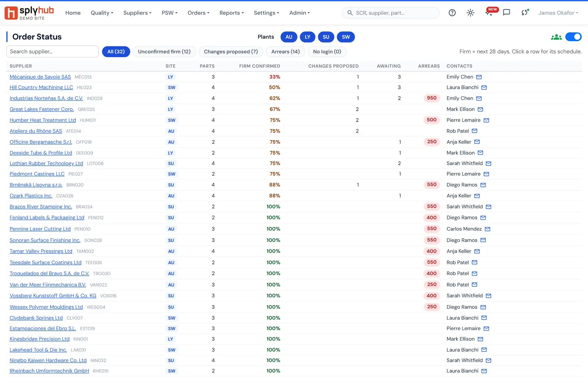Email Mark Ellison for Great Lakes Fastener

tap(480, 109)
